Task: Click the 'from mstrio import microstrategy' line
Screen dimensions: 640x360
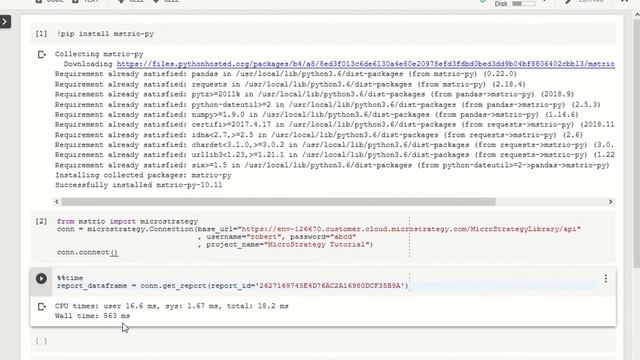Action: click(x=127, y=221)
